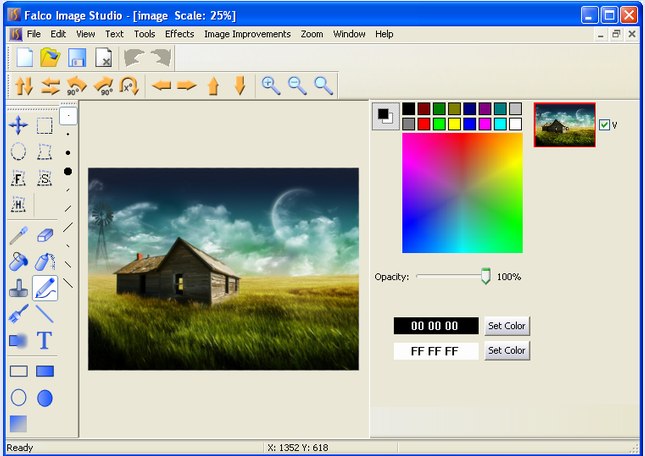Viewport: 645px width, 456px height.
Task: Pick the yellow palette swatch
Action: click(x=454, y=124)
